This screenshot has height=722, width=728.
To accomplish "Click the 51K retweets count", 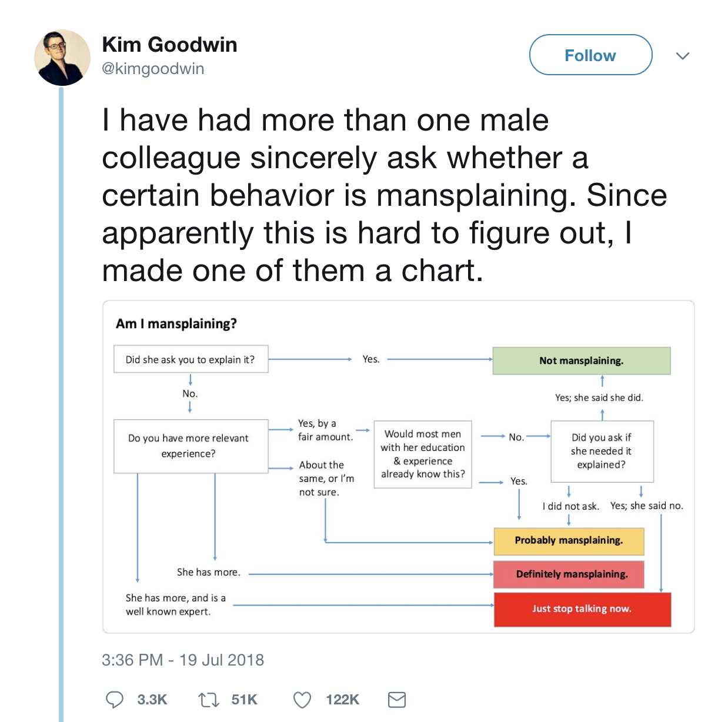I will tap(245, 700).
